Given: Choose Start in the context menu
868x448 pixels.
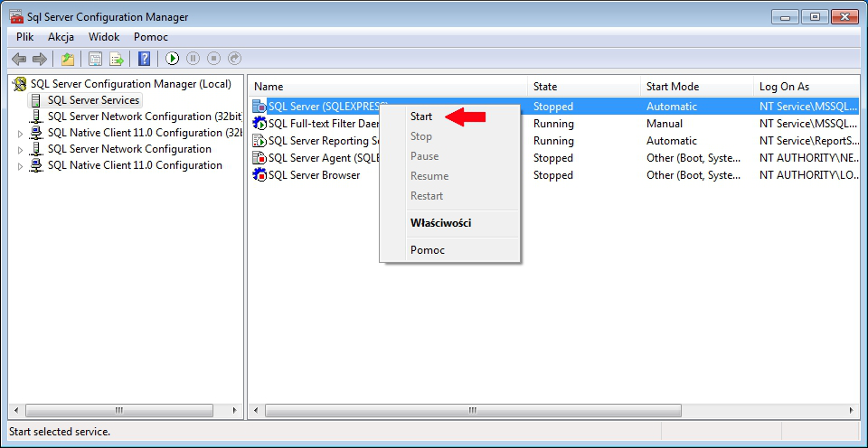Looking at the screenshot, I should (421, 117).
